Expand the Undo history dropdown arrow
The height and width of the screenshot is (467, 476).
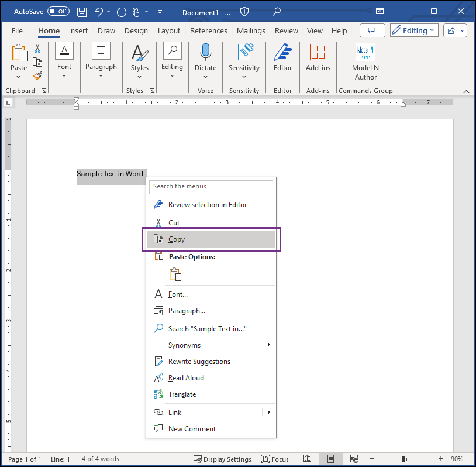click(108, 12)
